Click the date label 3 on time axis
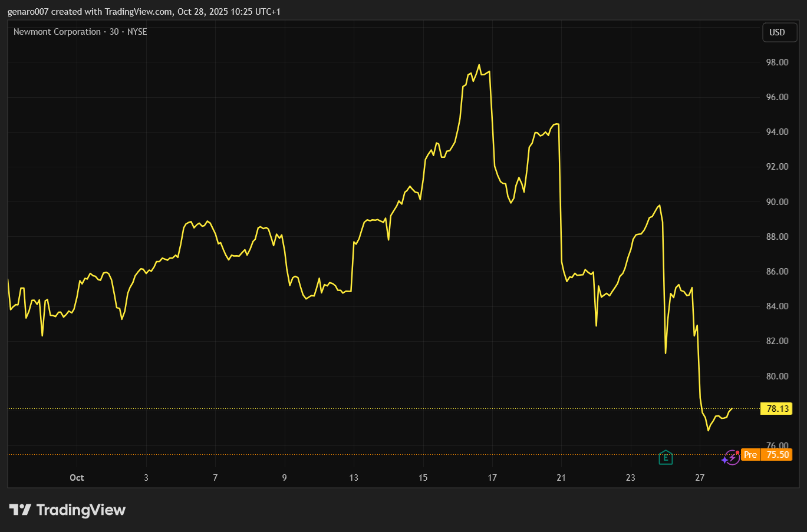The height and width of the screenshot is (532, 807). 146,477
